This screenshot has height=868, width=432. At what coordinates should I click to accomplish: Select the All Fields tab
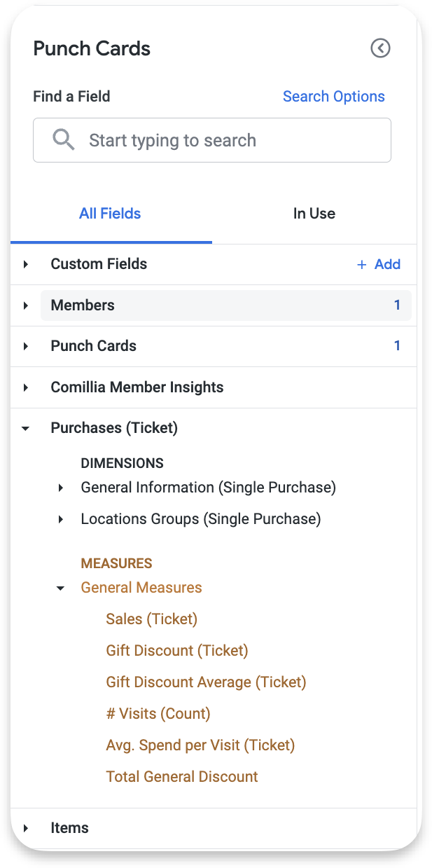(x=110, y=214)
